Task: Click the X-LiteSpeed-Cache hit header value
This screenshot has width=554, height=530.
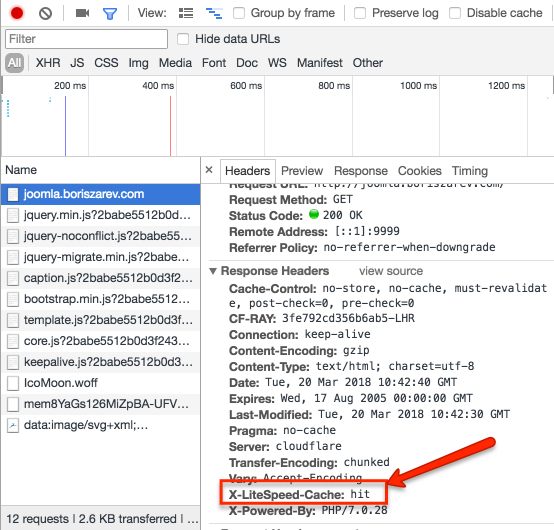Action: tap(360, 494)
